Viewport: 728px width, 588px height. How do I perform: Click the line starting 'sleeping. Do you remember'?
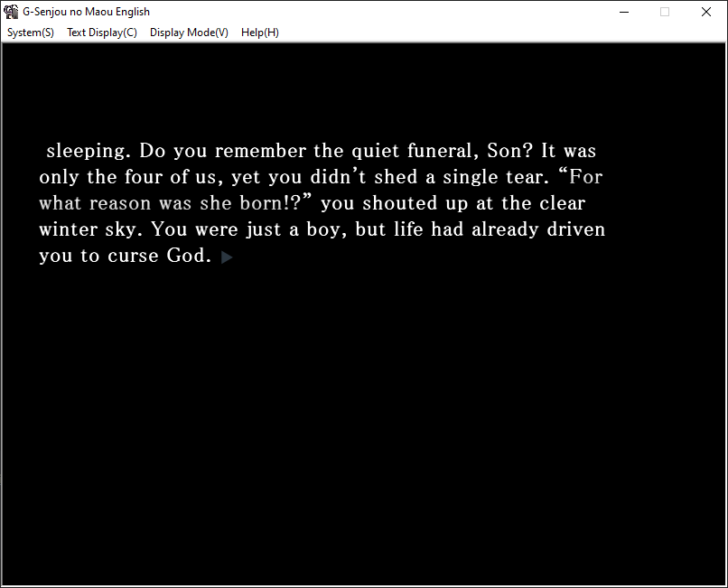point(322,151)
